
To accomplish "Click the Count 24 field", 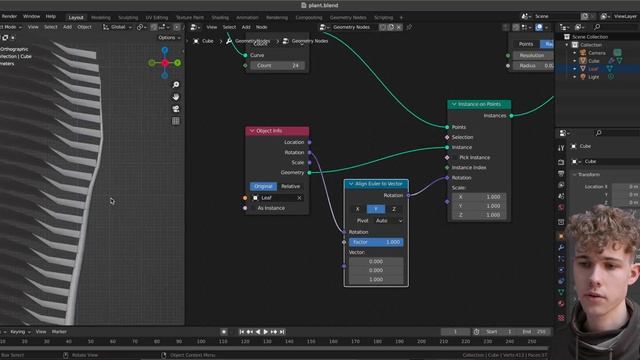I will [x=277, y=65].
